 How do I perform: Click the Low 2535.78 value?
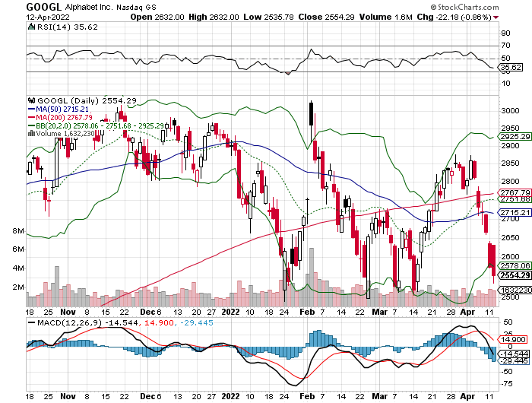[x=268, y=17]
